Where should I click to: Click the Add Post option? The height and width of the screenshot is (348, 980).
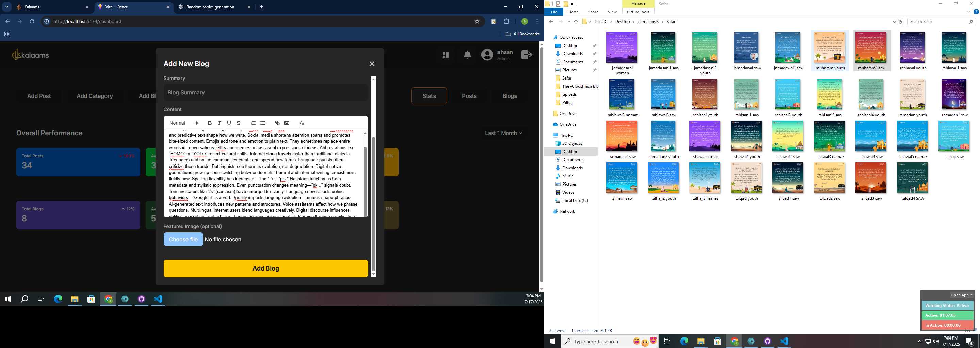39,96
